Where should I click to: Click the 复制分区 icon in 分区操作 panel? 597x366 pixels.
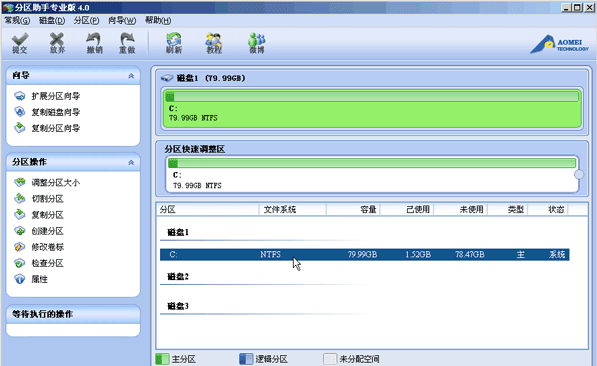point(19,214)
